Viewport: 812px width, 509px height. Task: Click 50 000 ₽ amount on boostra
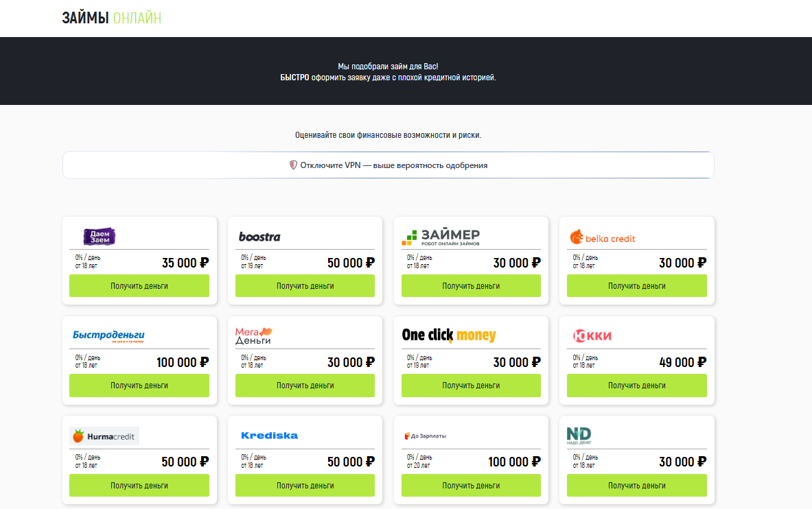[x=351, y=263]
